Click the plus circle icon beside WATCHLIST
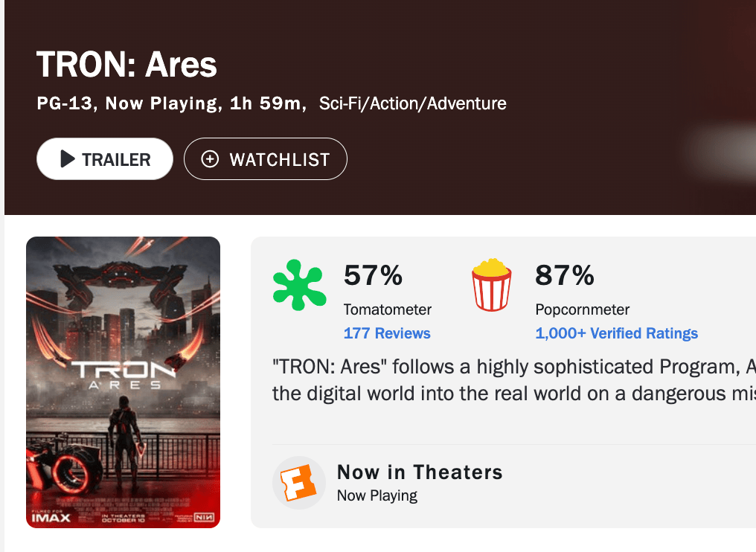The width and height of the screenshot is (756, 552). [211, 159]
